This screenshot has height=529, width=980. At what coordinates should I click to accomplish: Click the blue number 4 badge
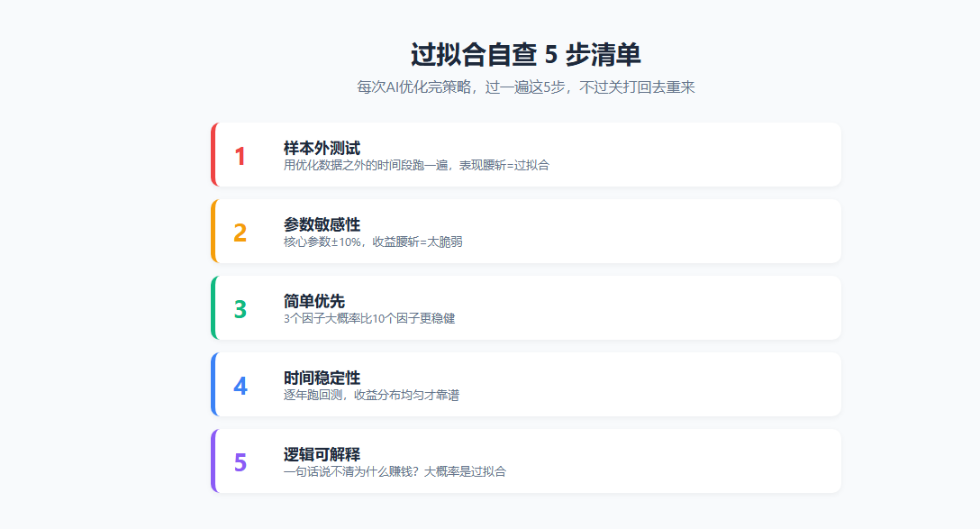(x=240, y=386)
